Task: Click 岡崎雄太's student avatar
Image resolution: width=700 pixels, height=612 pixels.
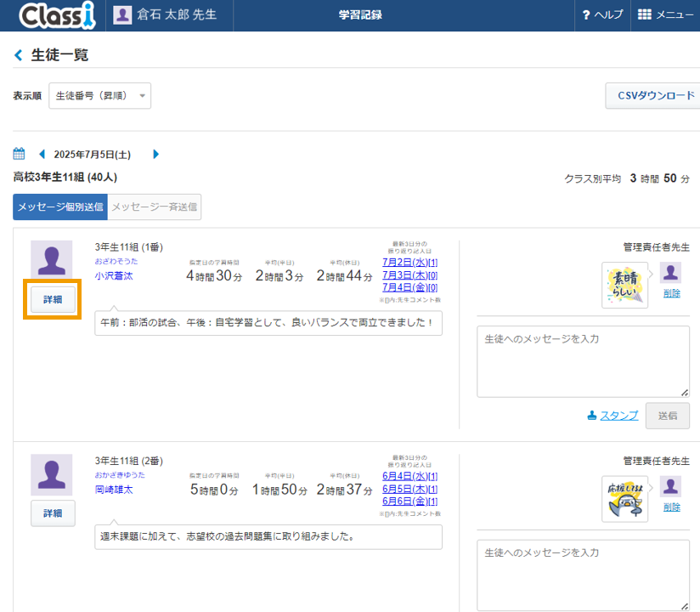Action: [51, 474]
